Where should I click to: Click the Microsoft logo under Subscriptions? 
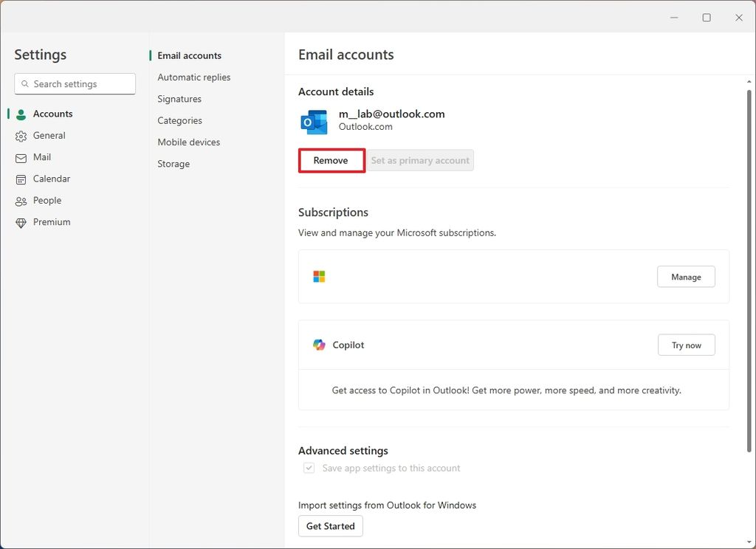click(319, 276)
